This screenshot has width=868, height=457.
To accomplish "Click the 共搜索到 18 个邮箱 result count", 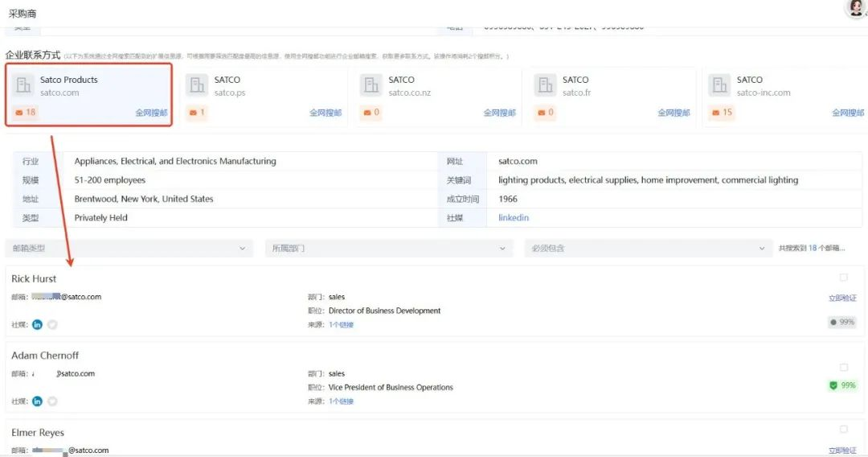I will tap(812, 248).
